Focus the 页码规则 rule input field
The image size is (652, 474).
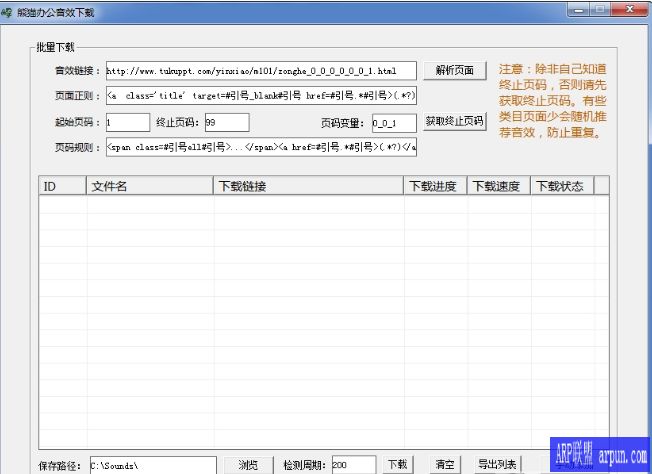[261, 147]
